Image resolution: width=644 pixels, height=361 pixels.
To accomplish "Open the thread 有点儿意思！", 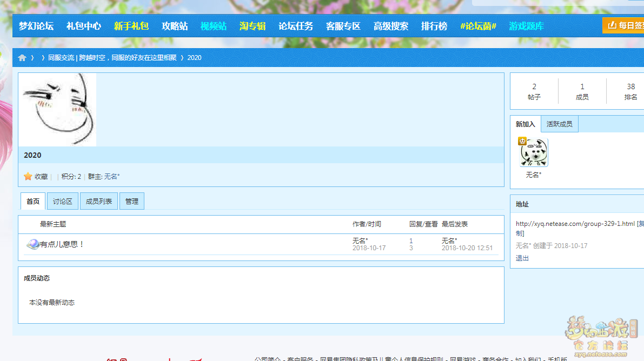I will point(62,244).
